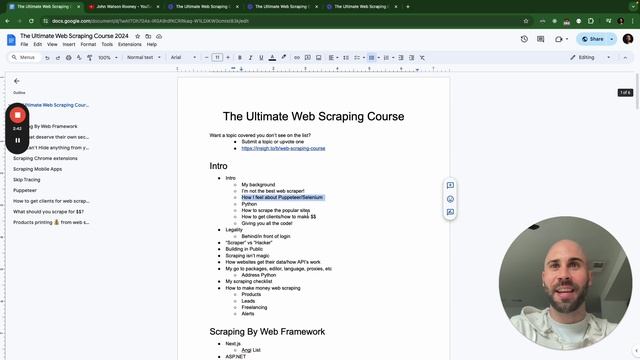Go to Skip Tracing outline entry
Image resolution: width=640 pixels, height=360 pixels.
pos(27,180)
